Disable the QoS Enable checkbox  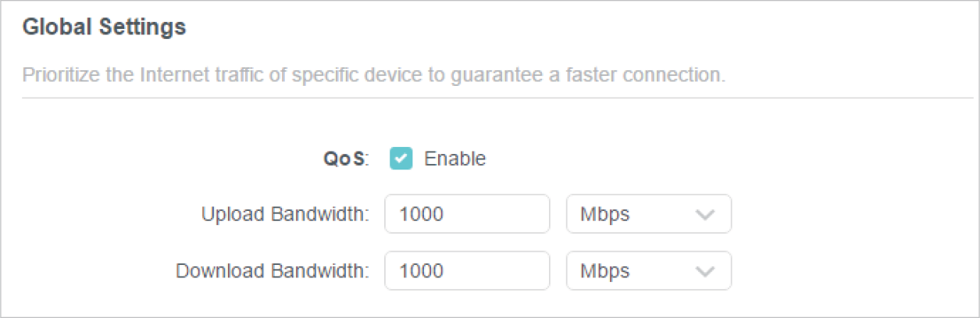click(401, 159)
